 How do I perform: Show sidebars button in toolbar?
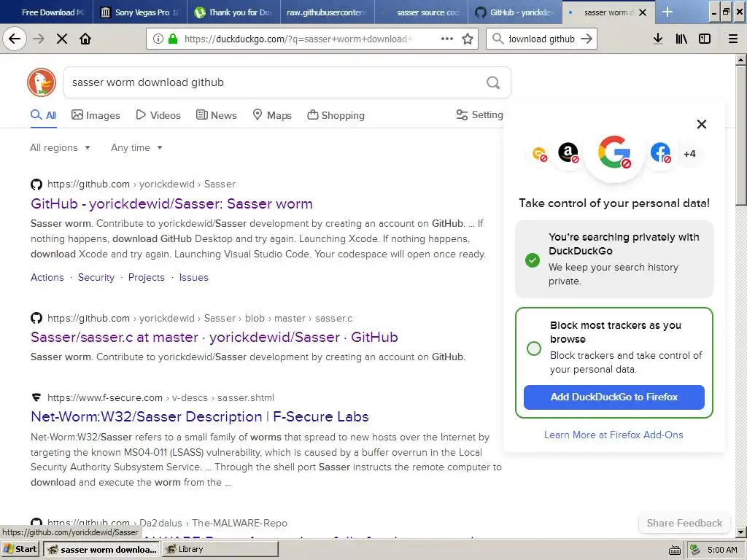704,39
